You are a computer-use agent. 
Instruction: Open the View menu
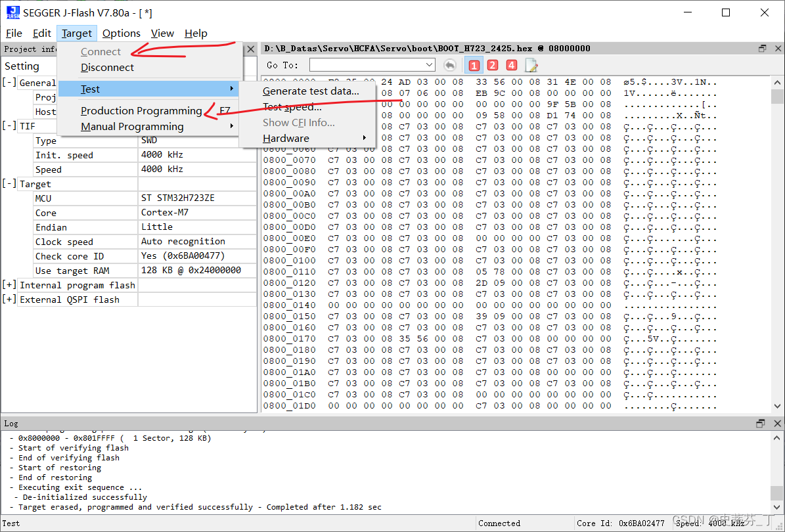pyautogui.click(x=162, y=33)
